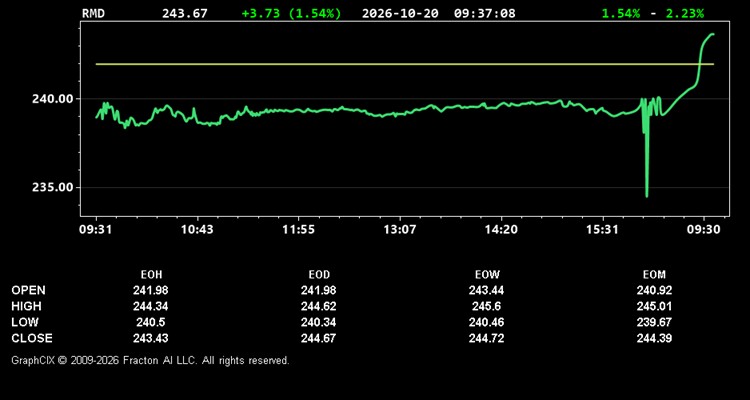Viewport: 750px width, 400px height.
Task: Click the sharp price dip near 235
Action: pos(647,194)
